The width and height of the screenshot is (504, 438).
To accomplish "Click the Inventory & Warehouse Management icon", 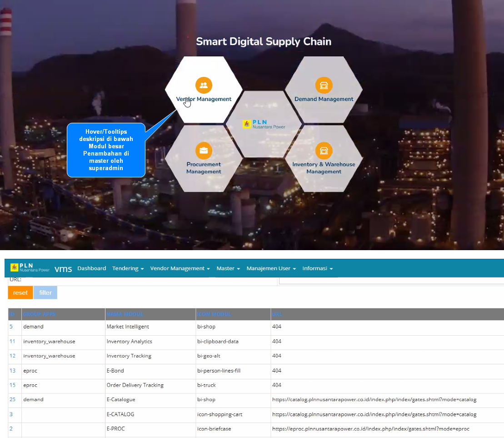I will (x=324, y=151).
